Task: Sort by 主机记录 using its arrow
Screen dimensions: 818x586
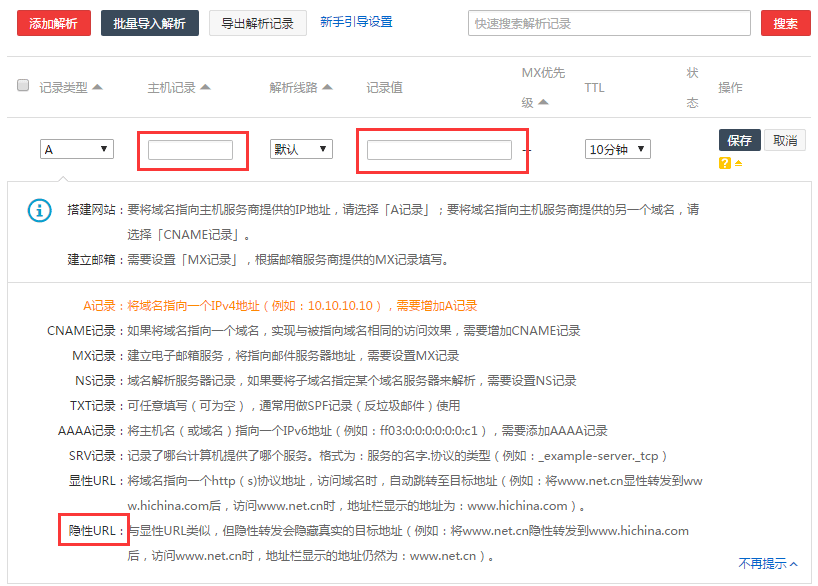Action: 205,87
